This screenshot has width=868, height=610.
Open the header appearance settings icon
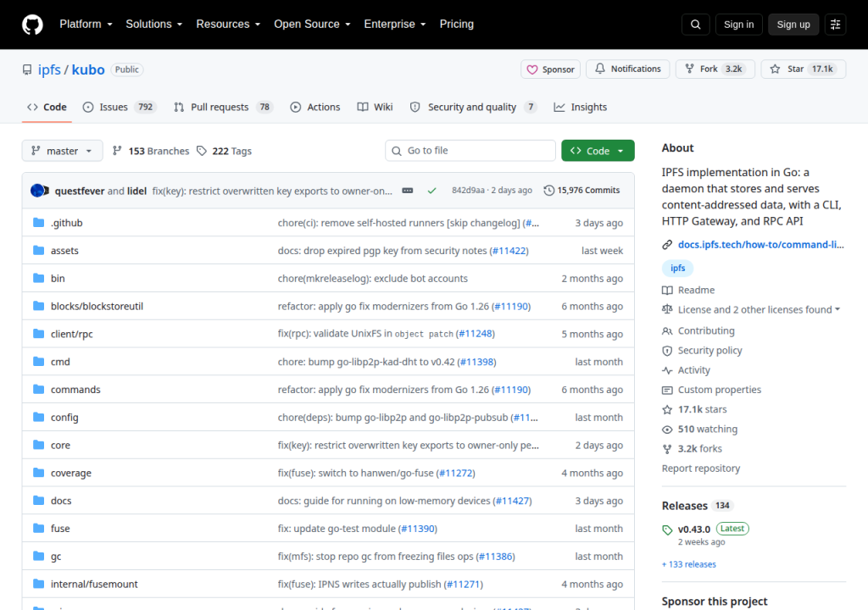(x=835, y=25)
